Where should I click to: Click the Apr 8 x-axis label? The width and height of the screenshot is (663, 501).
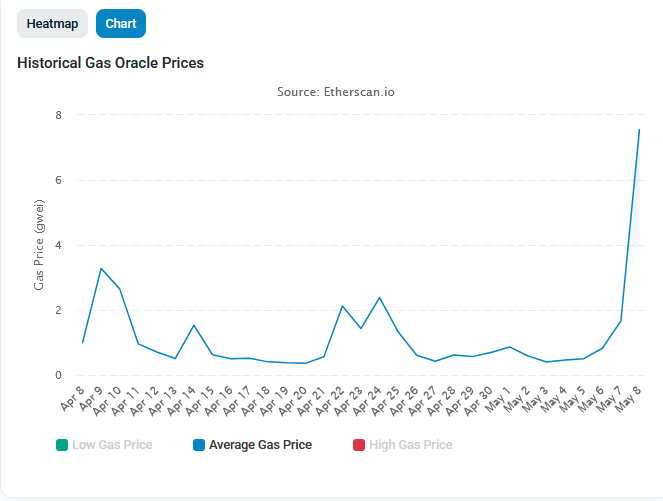coord(72,399)
